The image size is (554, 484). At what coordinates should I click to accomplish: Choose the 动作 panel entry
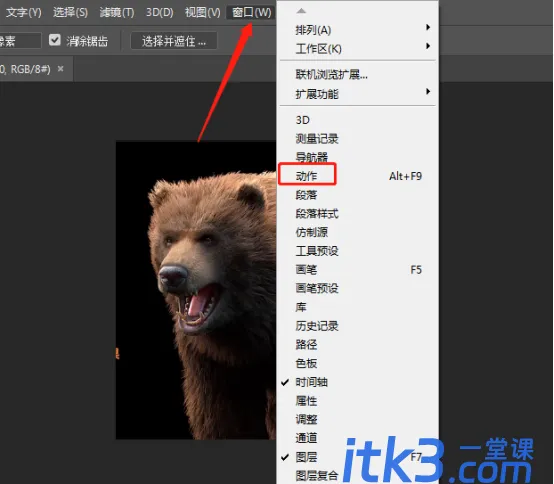358,176
